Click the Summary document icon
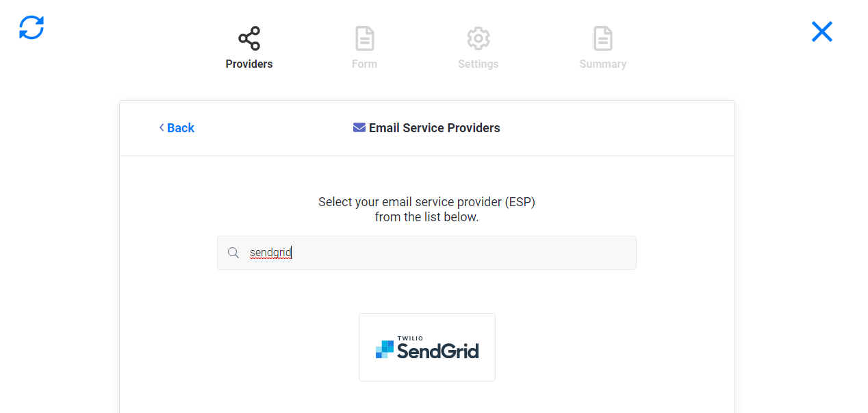 coord(602,38)
